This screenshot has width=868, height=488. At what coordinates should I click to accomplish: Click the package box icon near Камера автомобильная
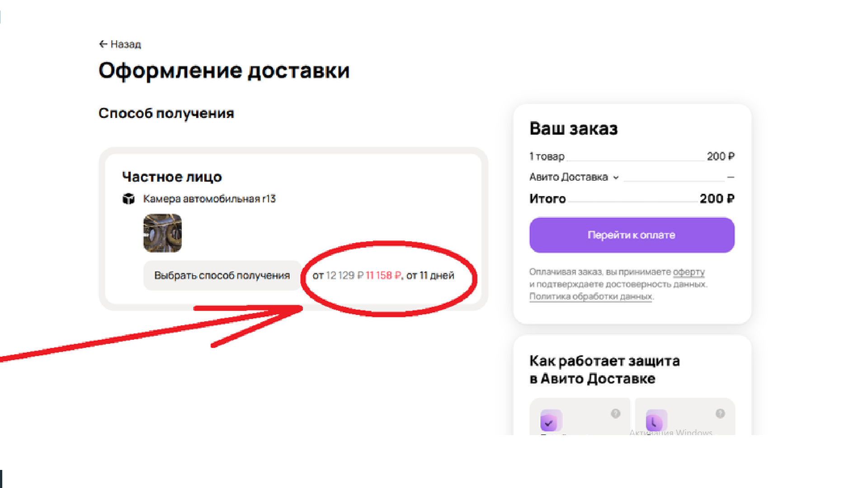point(128,199)
